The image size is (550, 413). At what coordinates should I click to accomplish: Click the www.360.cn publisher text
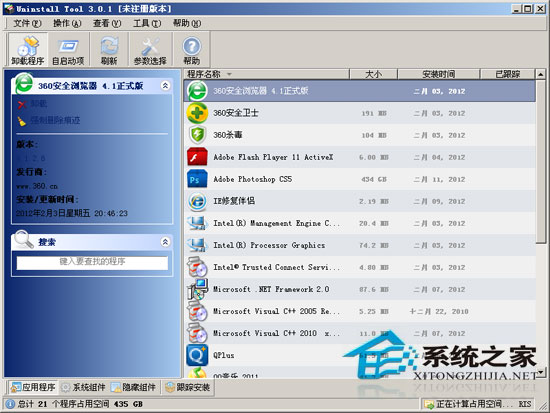pos(37,186)
